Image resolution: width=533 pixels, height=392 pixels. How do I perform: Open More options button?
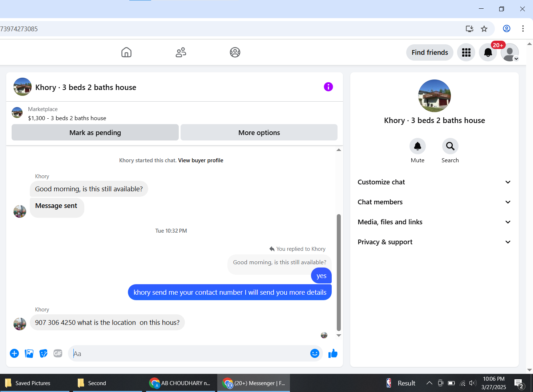[259, 132]
